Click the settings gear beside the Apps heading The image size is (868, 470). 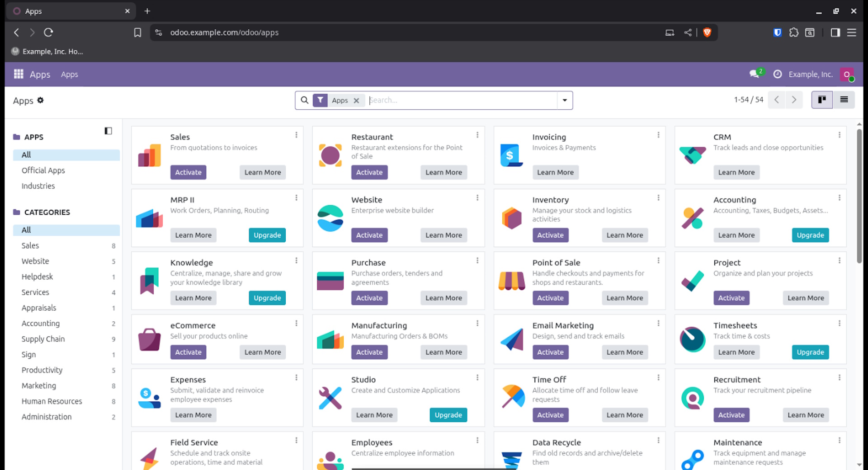[x=40, y=100]
